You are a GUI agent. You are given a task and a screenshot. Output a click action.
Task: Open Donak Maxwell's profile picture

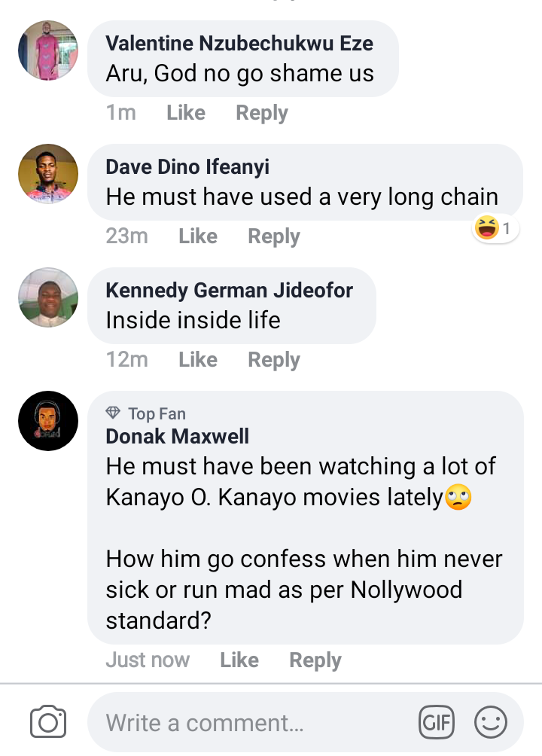tap(48, 421)
